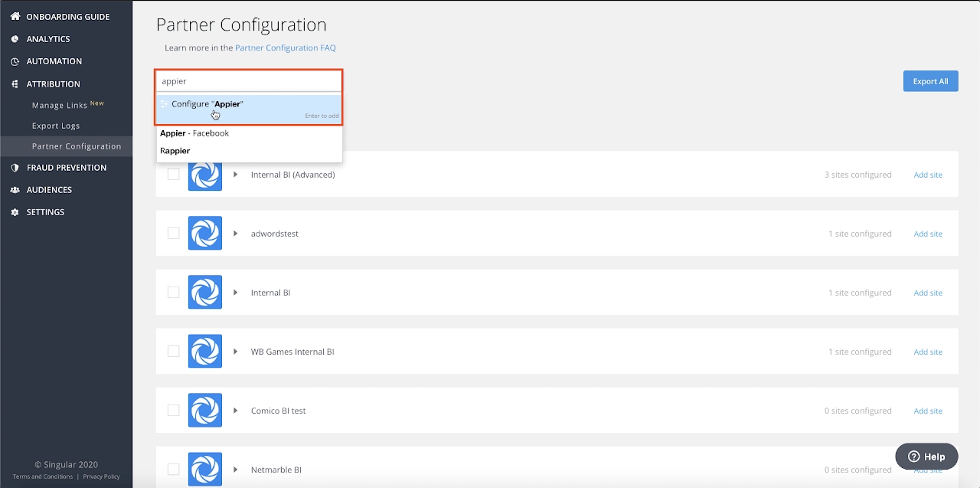Viewport: 980px width, 488px height.
Task: Click the Audiences people icon
Action: coord(15,190)
